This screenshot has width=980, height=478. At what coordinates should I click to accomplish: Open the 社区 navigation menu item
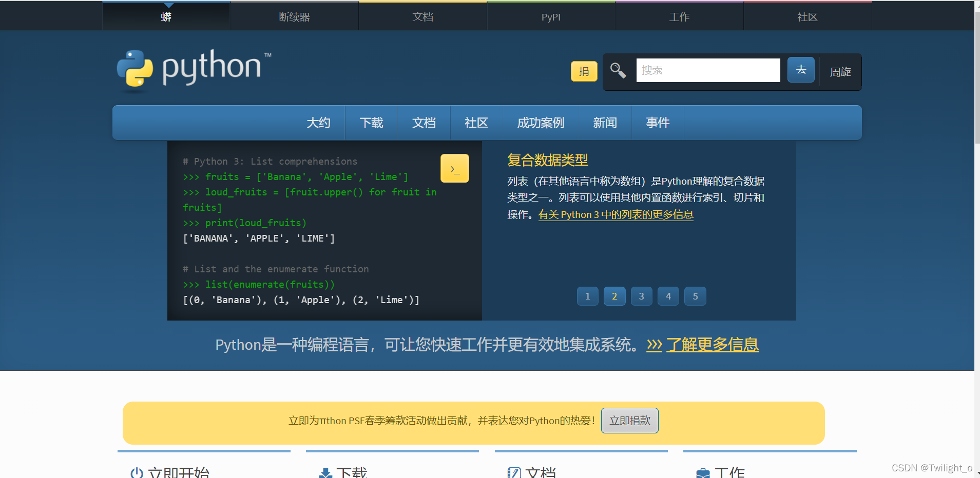coord(476,123)
